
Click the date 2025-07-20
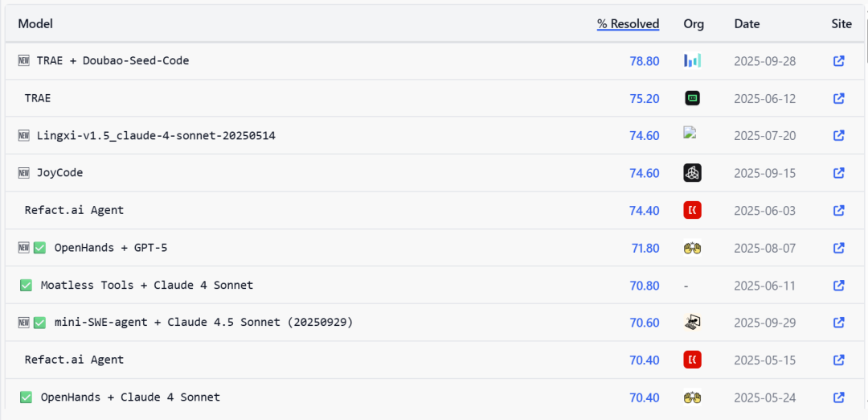pyautogui.click(x=765, y=136)
